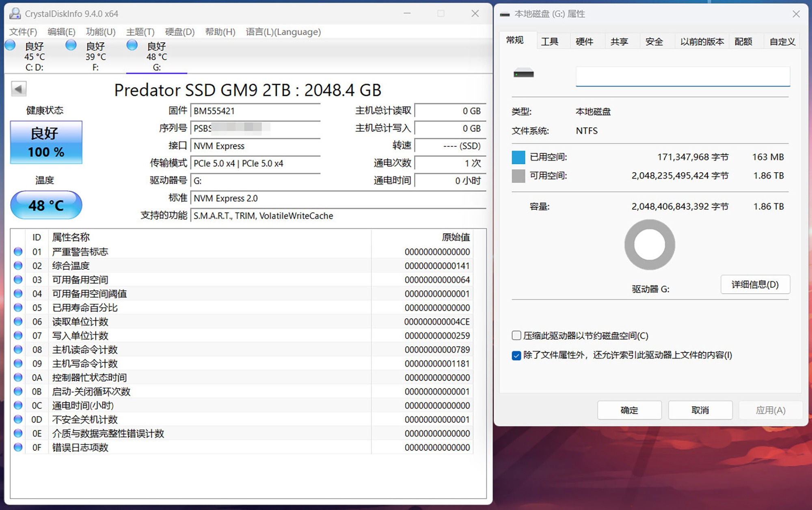Click the back arrow disk navigation button
Screen dimensions: 812x510
click(19, 89)
